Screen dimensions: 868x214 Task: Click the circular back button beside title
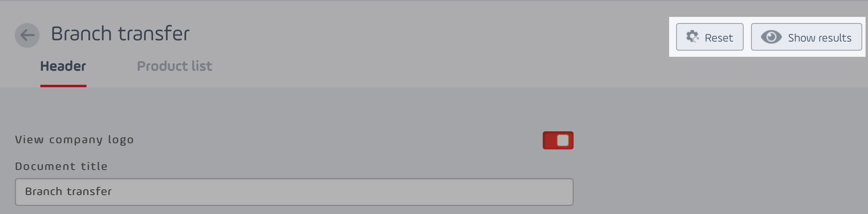click(27, 35)
